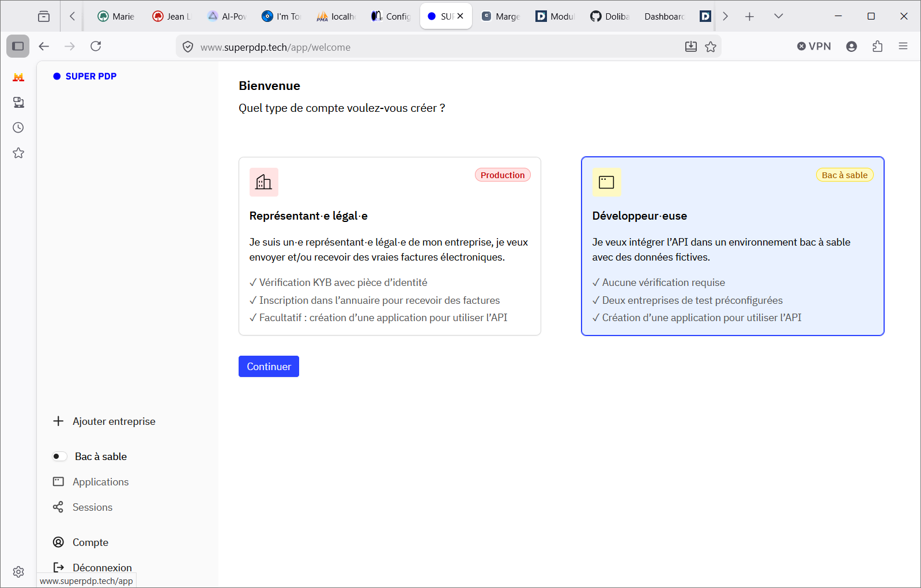921x588 pixels.
Task: Open the browser hamburger menu
Action: tap(903, 46)
